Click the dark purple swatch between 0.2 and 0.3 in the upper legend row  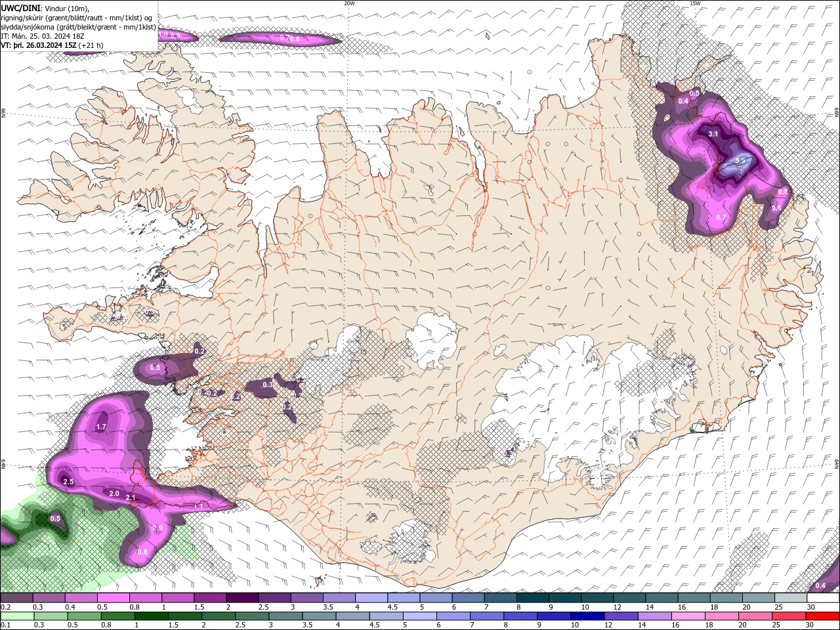click(x=16, y=598)
